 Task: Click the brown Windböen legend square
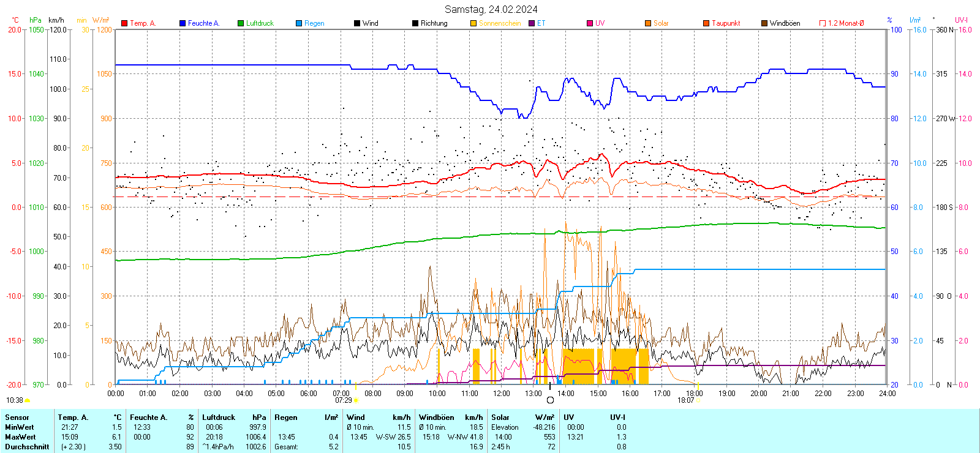click(764, 23)
